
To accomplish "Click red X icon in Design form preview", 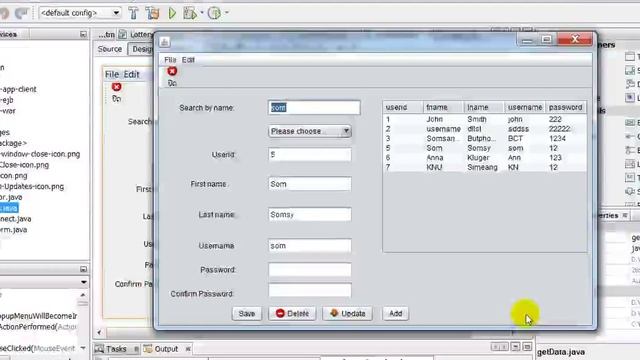I will point(116,87).
